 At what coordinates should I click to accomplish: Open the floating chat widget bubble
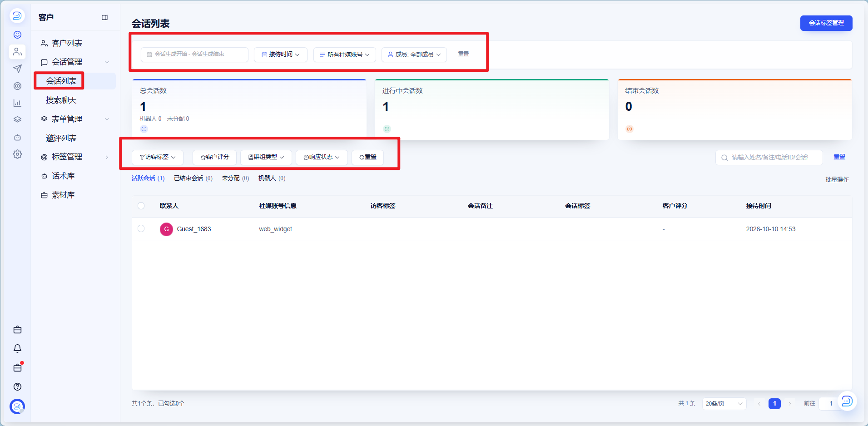point(847,401)
